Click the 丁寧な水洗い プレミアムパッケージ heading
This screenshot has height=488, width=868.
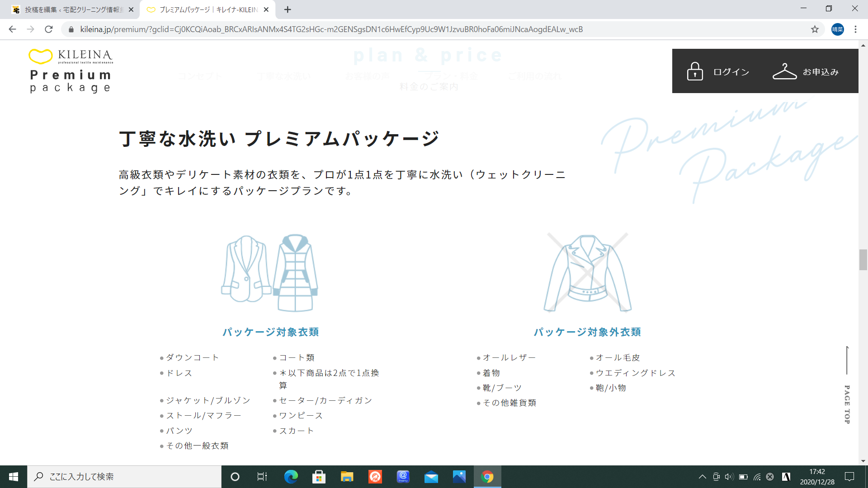(279, 139)
